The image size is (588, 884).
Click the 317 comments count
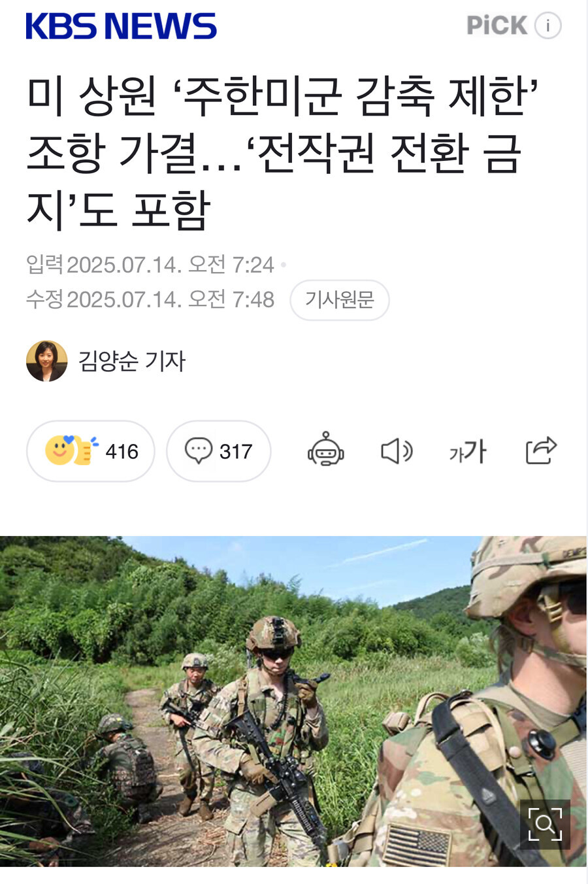236,452
